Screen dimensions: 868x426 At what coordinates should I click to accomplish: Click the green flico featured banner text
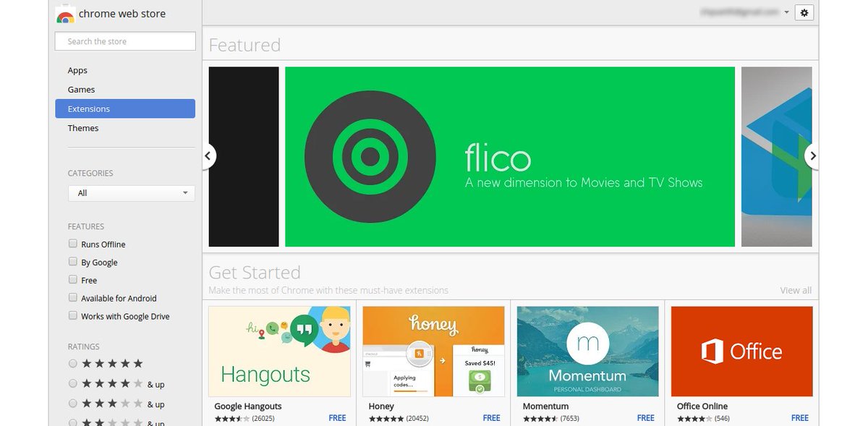(583, 166)
